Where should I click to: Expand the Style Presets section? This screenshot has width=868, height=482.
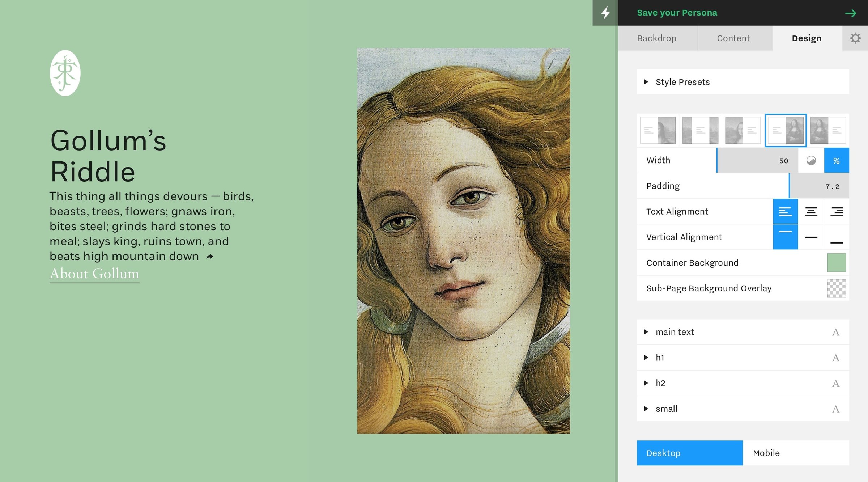coord(743,82)
